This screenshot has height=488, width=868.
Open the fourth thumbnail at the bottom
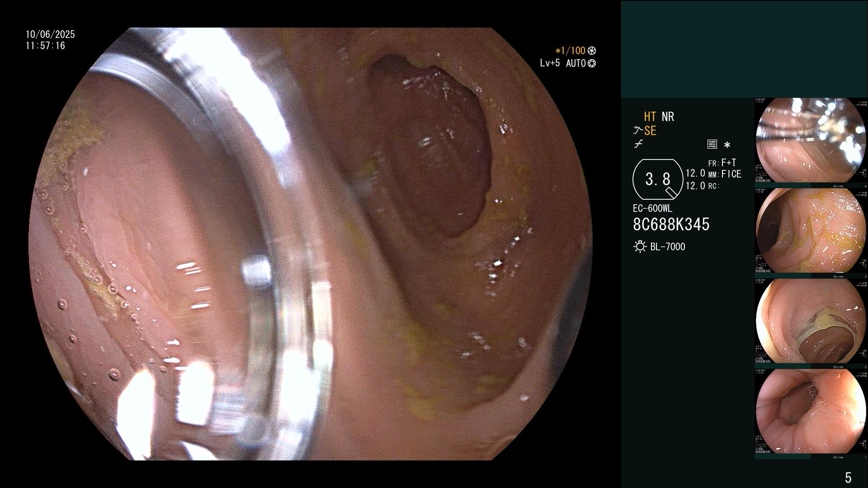tap(811, 412)
